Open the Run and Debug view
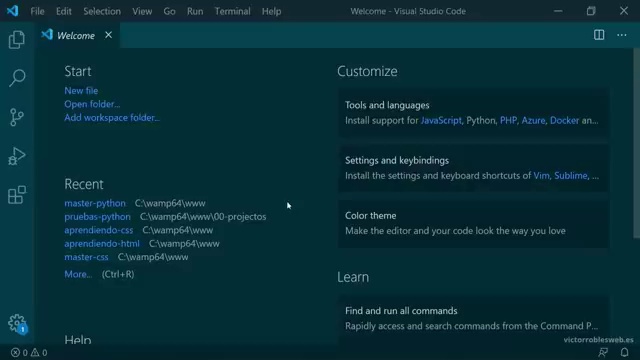Image resolution: width=640 pixels, height=360 pixels. pos(17,156)
